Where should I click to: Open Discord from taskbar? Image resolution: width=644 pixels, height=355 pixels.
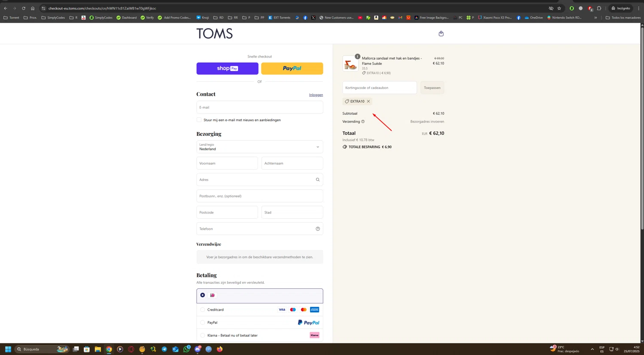click(x=197, y=349)
